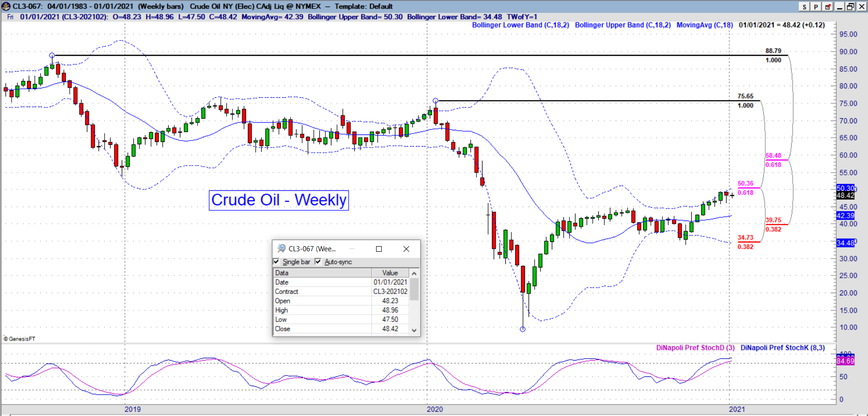Click the magenta 50.36 retracement label
The image size is (868, 416).
pyautogui.click(x=745, y=183)
